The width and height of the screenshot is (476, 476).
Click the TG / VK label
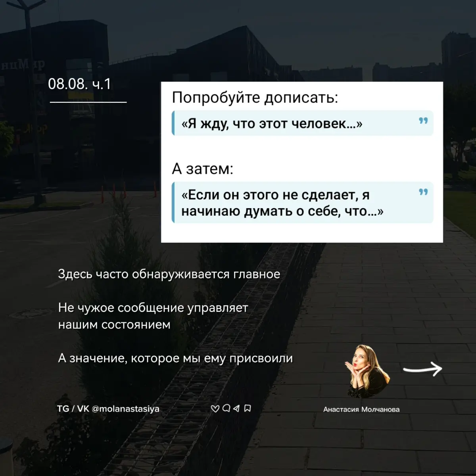point(73,409)
